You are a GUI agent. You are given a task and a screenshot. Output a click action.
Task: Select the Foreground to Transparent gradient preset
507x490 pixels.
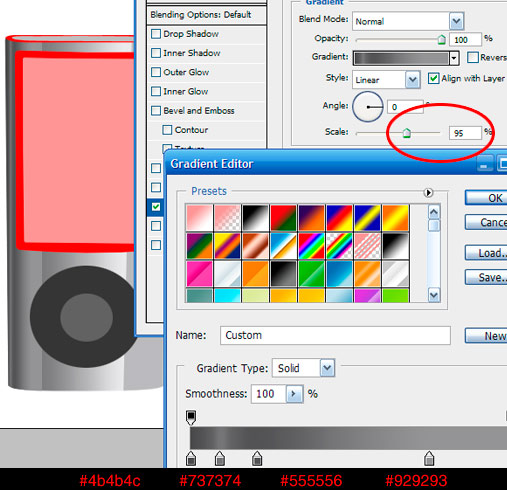[227, 218]
